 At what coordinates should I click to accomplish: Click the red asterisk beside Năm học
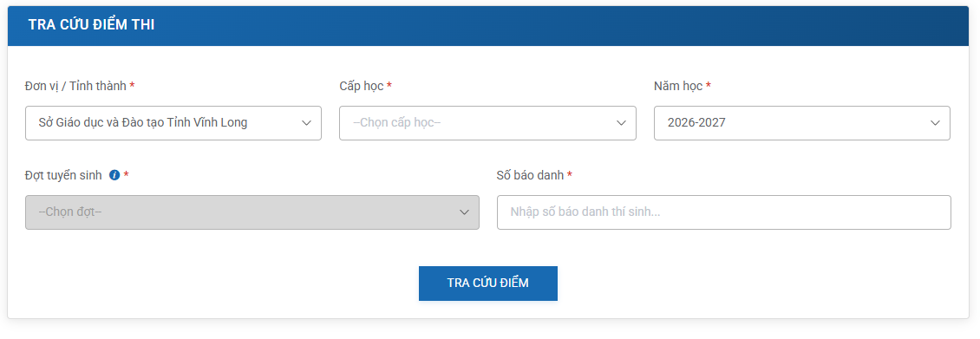point(709,86)
